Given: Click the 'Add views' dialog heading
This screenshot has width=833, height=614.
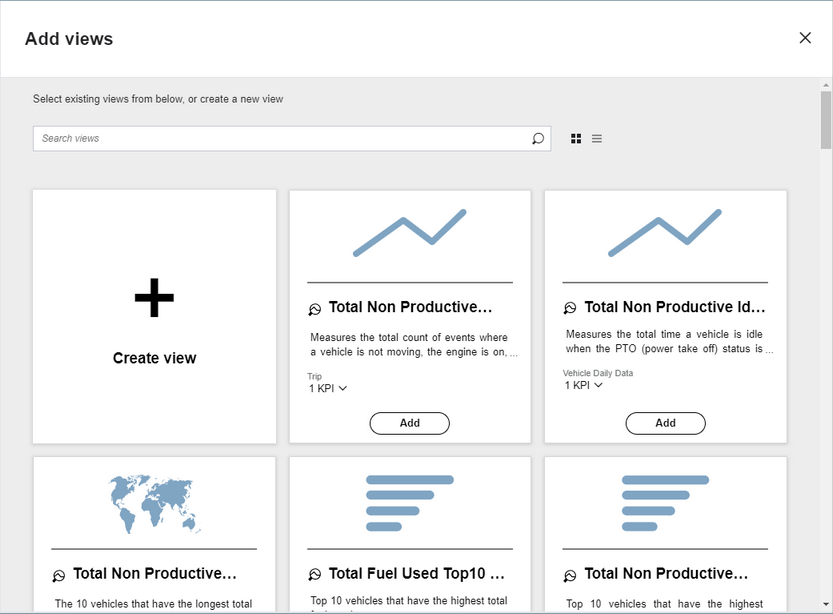Looking at the screenshot, I should click(x=69, y=39).
